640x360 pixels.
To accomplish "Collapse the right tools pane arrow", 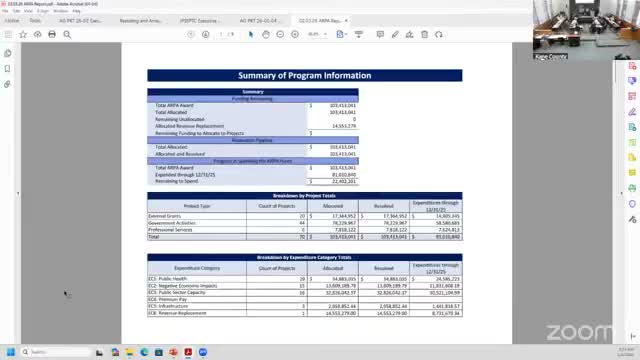I will click(622, 193).
